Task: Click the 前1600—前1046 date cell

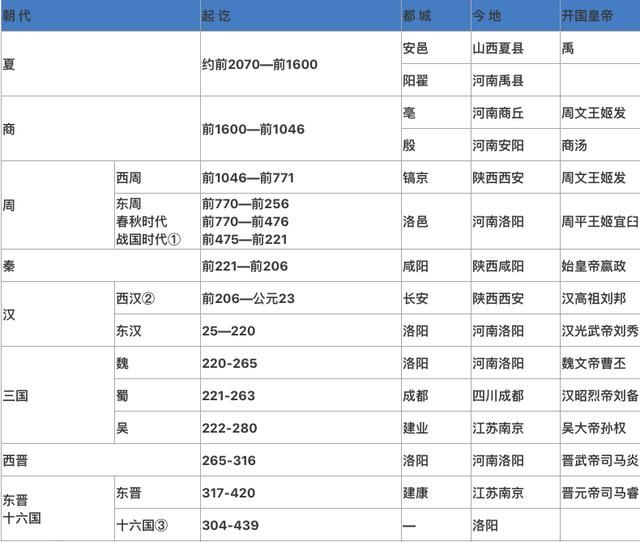Action: (x=301, y=129)
